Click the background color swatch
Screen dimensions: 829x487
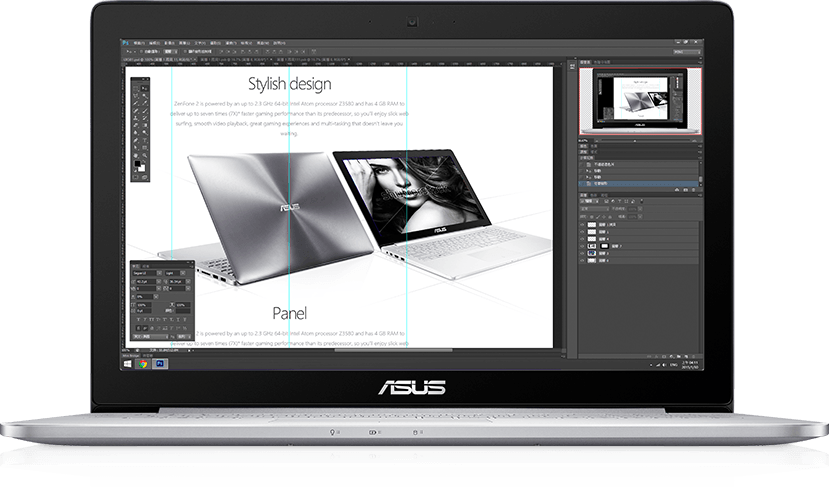click(x=143, y=169)
